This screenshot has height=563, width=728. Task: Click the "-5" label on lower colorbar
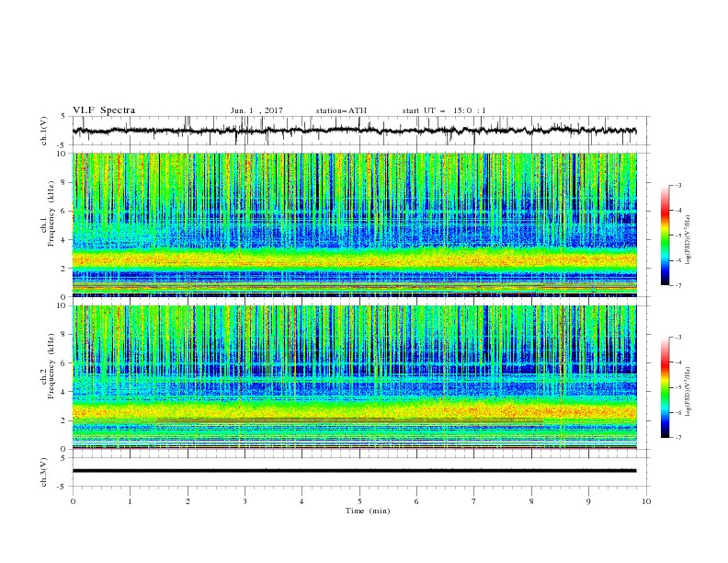tap(677, 387)
